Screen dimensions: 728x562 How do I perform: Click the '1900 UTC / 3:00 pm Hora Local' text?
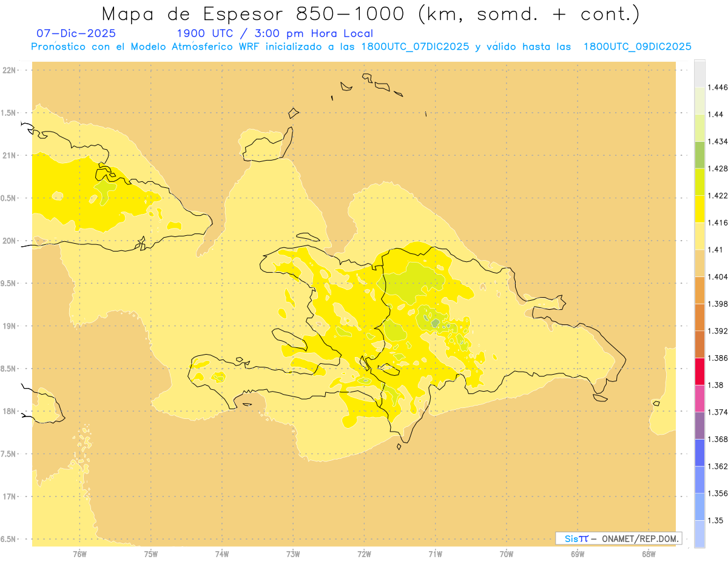(x=275, y=33)
